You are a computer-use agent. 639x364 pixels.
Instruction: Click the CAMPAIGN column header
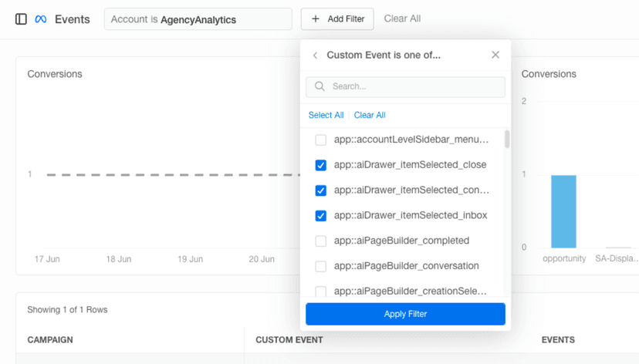pos(50,340)
